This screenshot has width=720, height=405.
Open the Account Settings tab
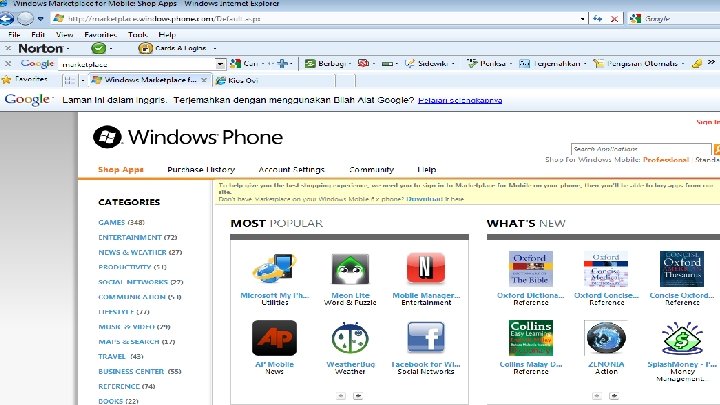tap(292, 169)
